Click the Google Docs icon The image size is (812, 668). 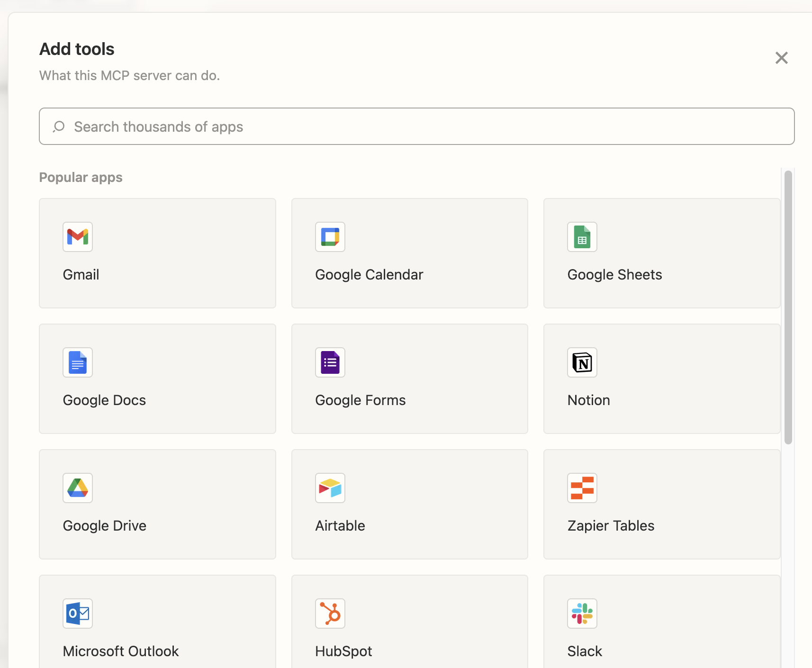click(x=78, y=362)
